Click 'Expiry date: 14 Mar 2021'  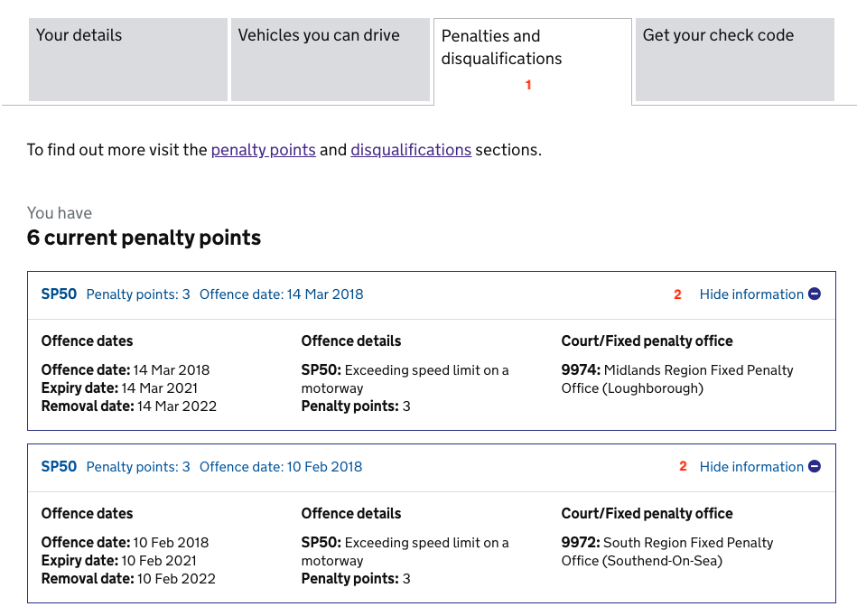(x=119, y=388)
